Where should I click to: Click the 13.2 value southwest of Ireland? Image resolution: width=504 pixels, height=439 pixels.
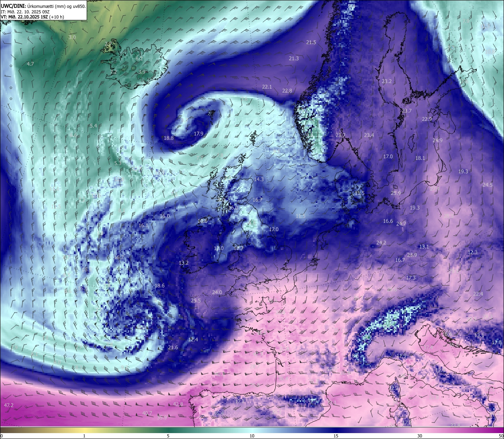(183, 263)
